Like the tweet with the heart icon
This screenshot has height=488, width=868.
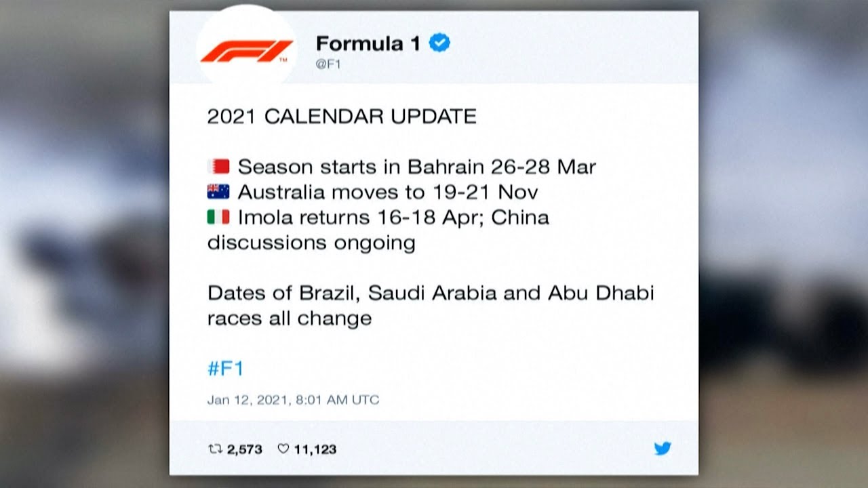(283, 449)
